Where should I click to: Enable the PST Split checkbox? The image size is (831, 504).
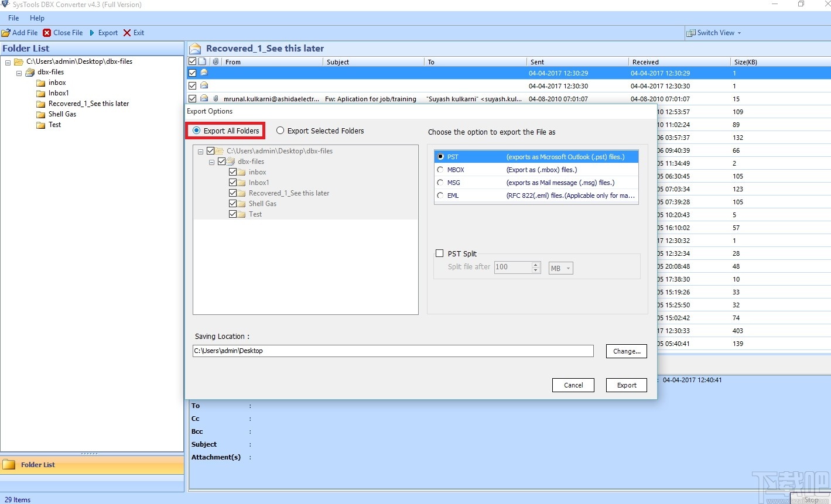coord(440,253)
